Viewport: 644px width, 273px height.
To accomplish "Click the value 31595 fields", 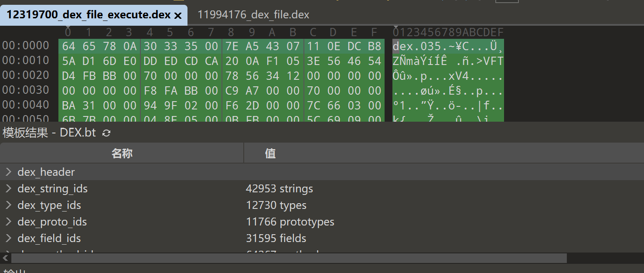I will (276, 238).
